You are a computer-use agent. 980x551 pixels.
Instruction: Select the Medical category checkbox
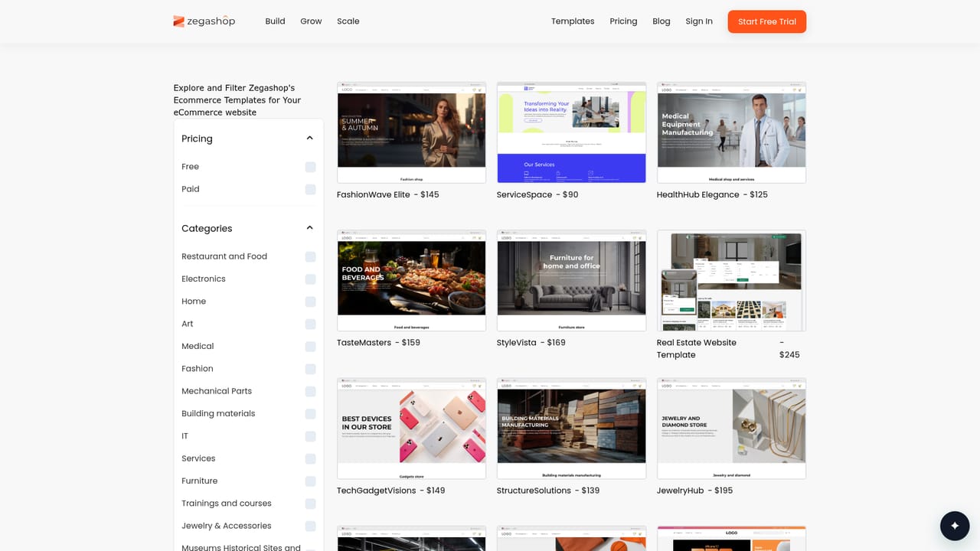[310, 347]
